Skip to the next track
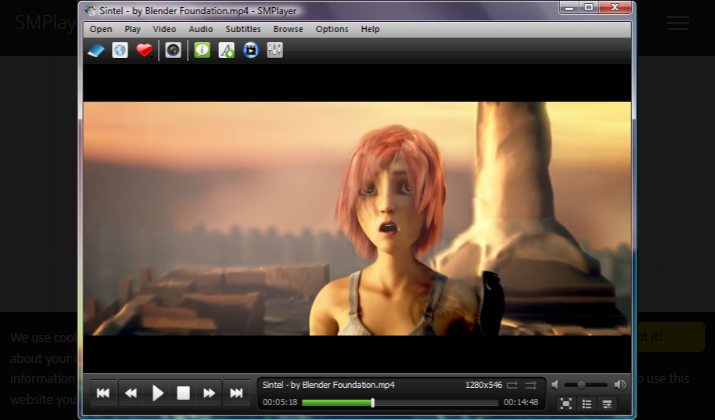Viewport: 715px width, 420px height. point(236,393)
